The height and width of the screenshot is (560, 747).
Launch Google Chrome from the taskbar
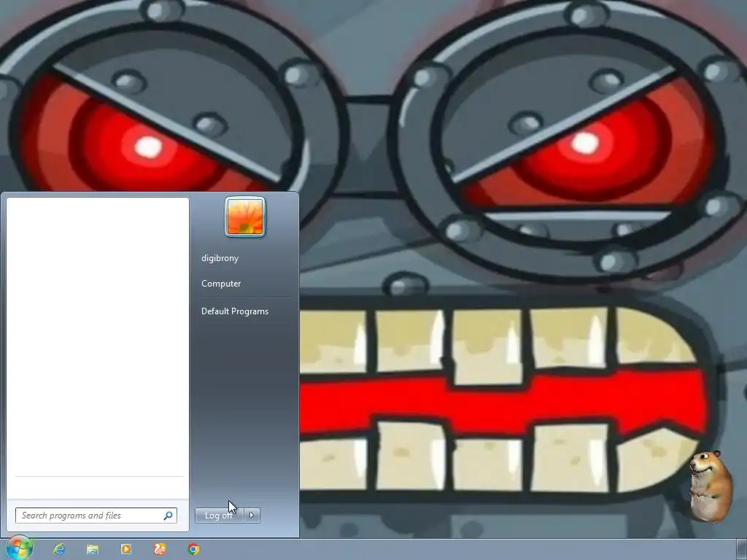[193, 549]
